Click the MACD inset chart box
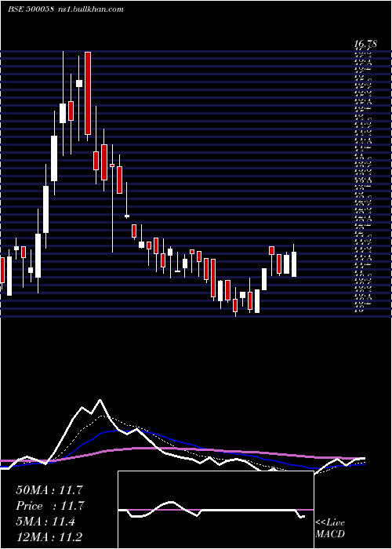 pyautogui.click(x=216, y=510)
